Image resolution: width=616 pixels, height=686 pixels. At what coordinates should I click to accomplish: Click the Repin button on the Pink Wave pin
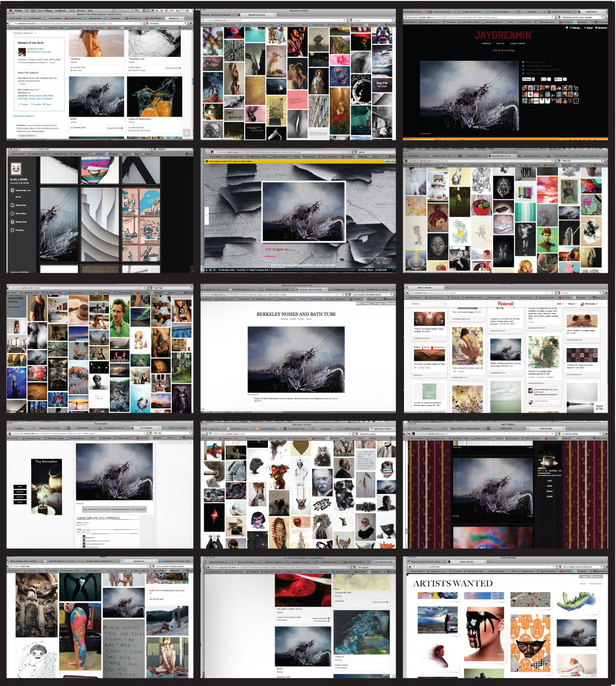[x=417, y=347]
